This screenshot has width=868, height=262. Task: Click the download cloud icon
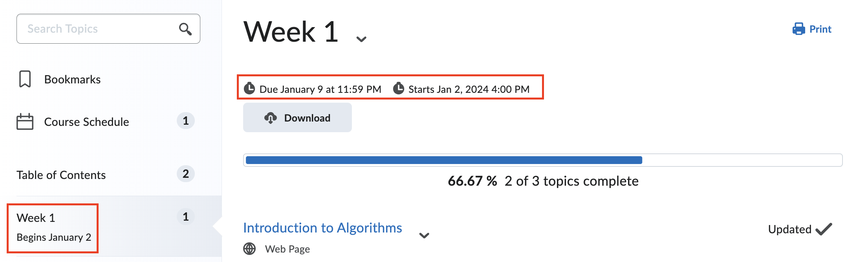(271, 118)
